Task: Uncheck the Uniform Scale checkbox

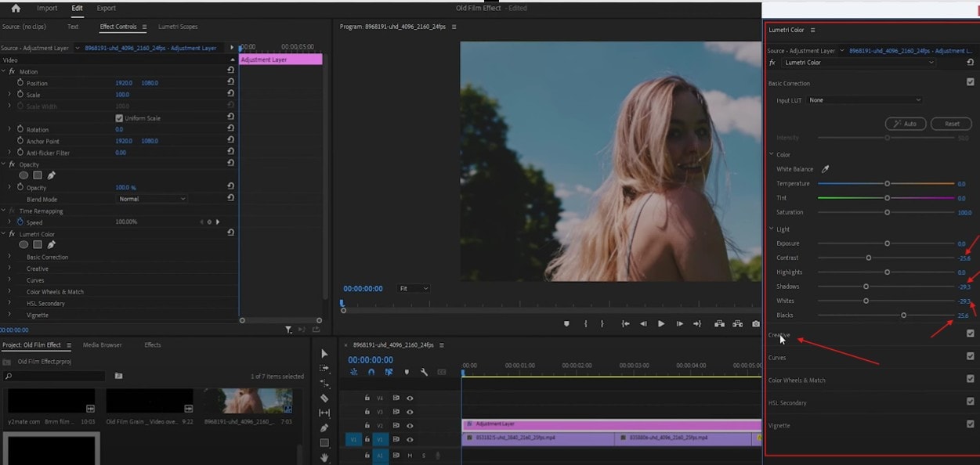Action: 119,118
